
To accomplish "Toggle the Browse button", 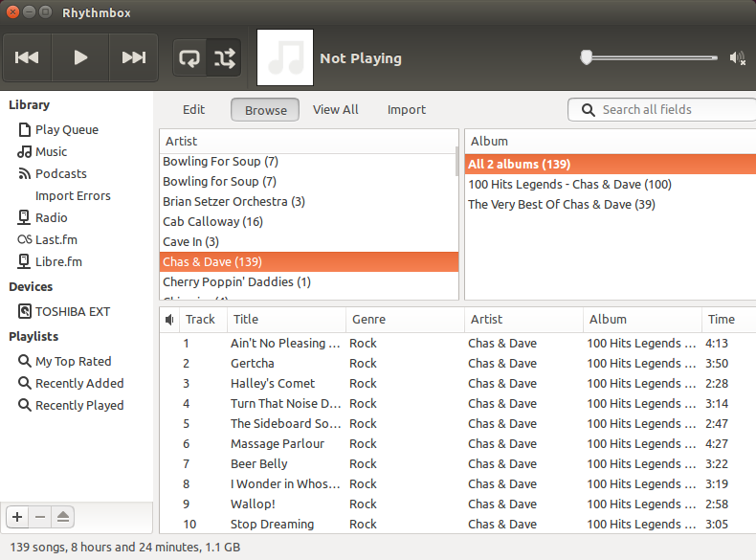I will pyautogui.click(x=265, y=110).
